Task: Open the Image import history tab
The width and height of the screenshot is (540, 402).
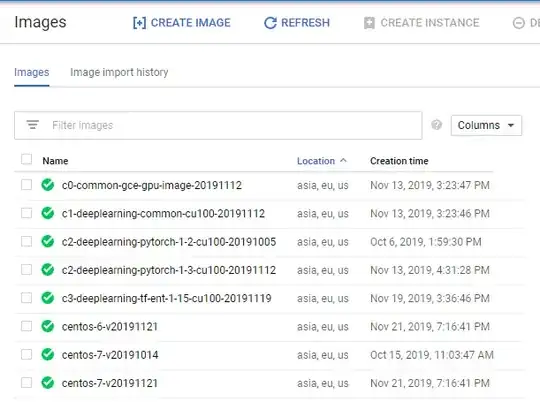Action: (x=119, y=72)
